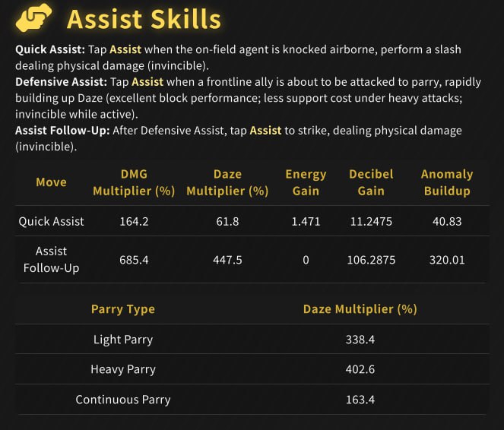
Task: Click the highlighted Assist in Follow-Up description
Action: point(265,131)
